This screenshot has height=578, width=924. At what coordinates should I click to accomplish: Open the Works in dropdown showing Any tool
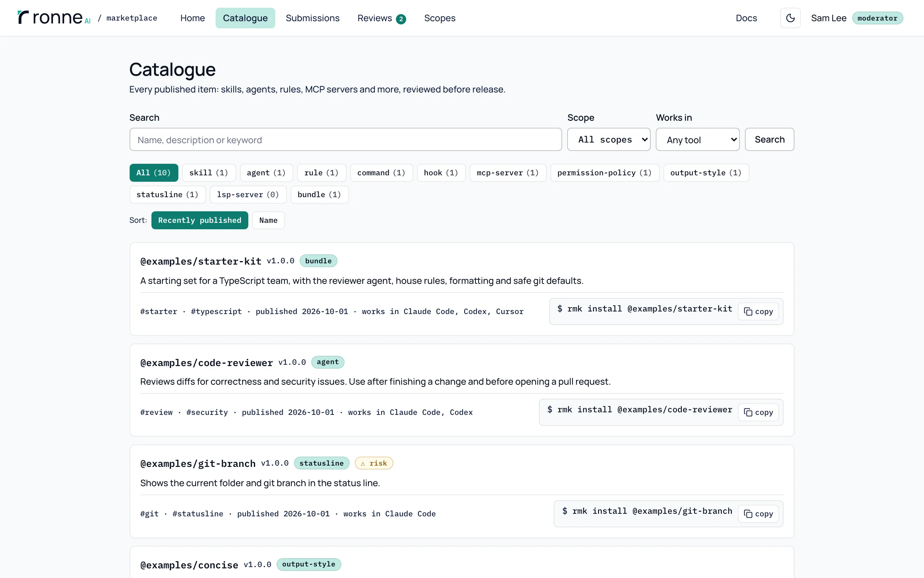(697, 140)
